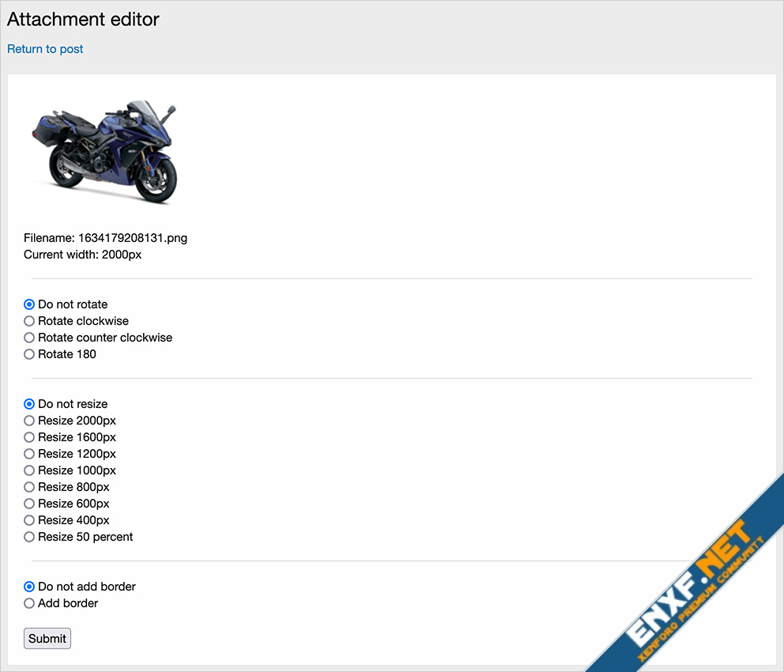The height and width of the screenshot is (672, 784).
Task: Choose Rotate clockwise radio button
Action: click(29, 321)
